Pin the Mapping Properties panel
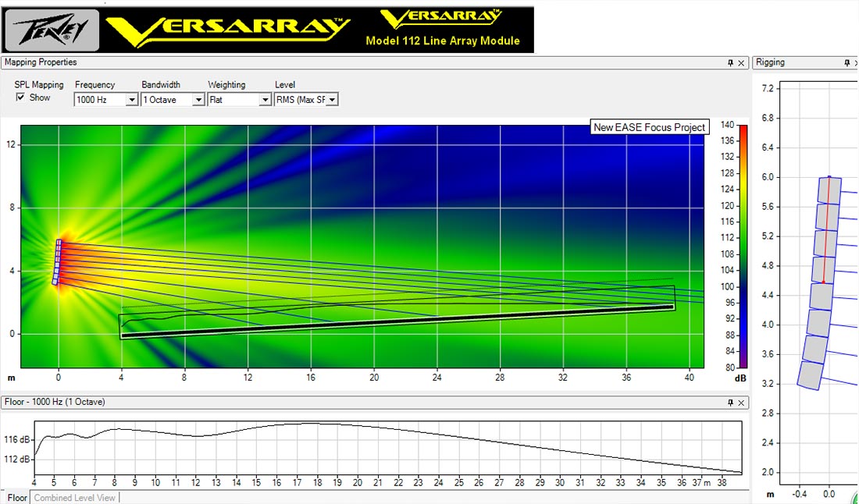Image resolution: width=859 pixels, height=504 pixels. click(x=730, y=63)
